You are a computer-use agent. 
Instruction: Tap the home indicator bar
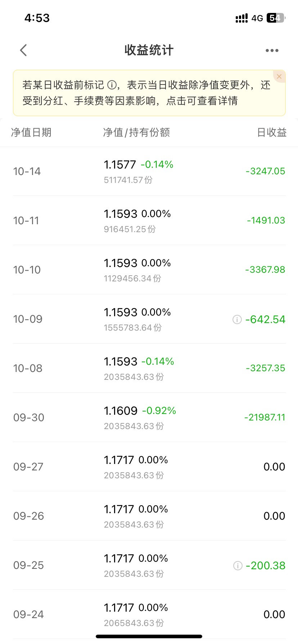click(149, 636)
